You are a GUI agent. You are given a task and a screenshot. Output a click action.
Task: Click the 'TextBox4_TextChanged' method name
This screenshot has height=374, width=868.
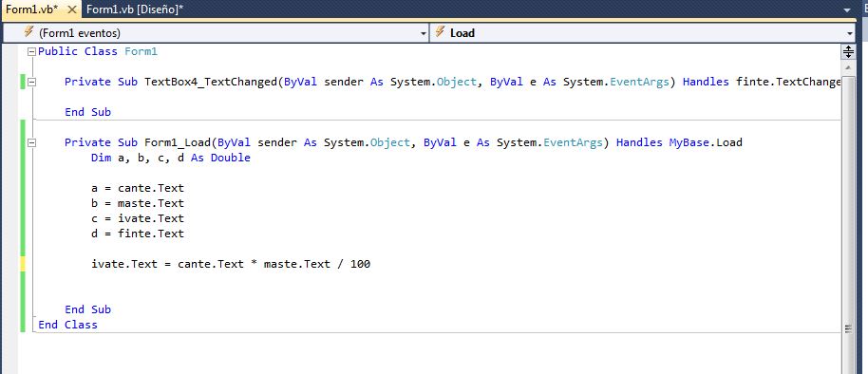point(211,82)
